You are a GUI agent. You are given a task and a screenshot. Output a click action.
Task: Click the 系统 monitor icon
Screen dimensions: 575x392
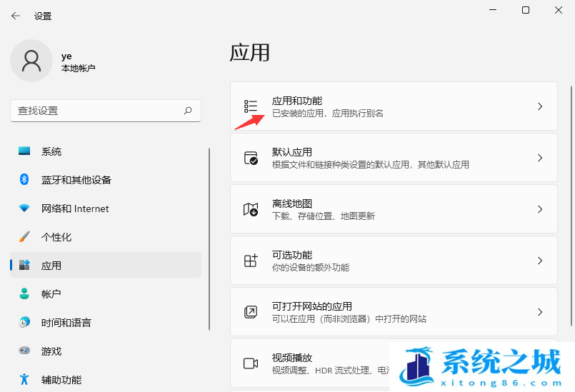tap(24, 151)
